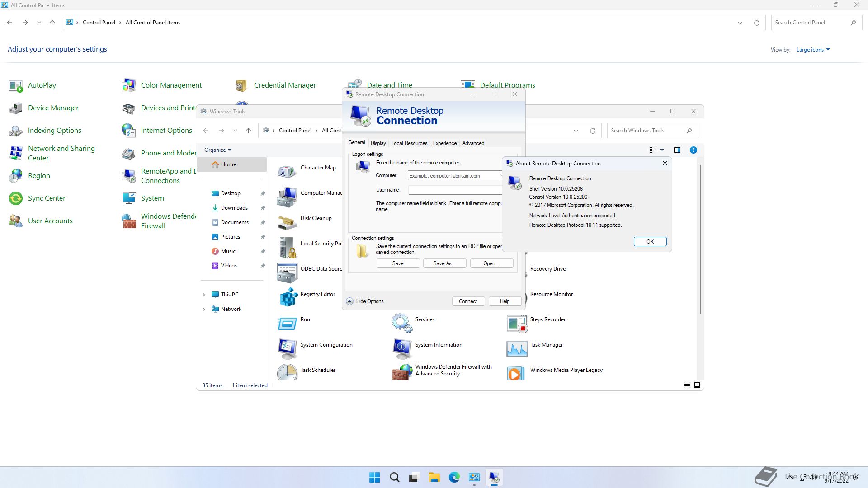
Task: Open AutoPlay in Control Panel
Action: click(x=16, y=85)
